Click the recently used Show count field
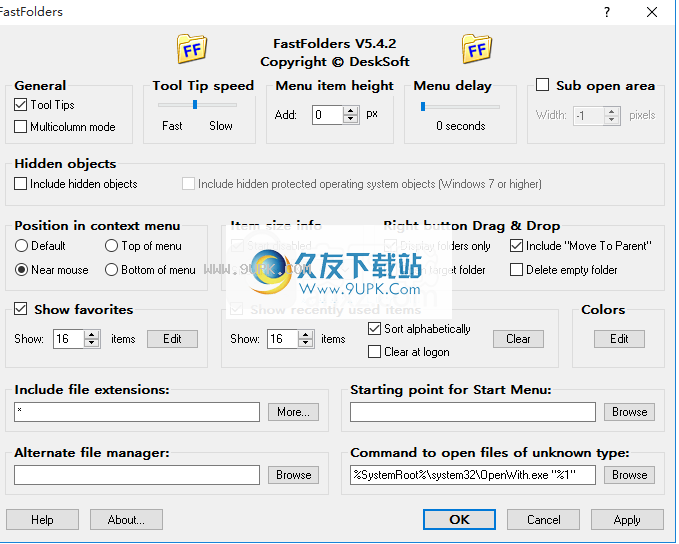The width and height of the screenshot is (679, 544). 283,339
